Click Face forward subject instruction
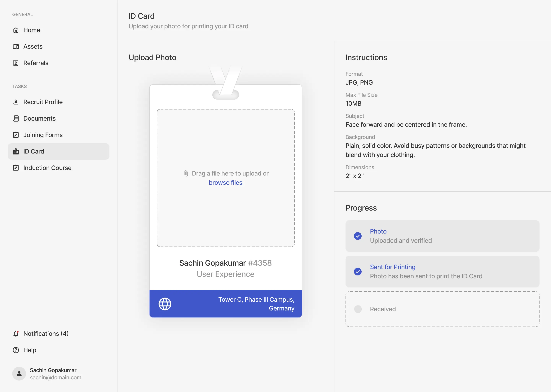This screenshot has height=392, width=551. click(406, 125)
